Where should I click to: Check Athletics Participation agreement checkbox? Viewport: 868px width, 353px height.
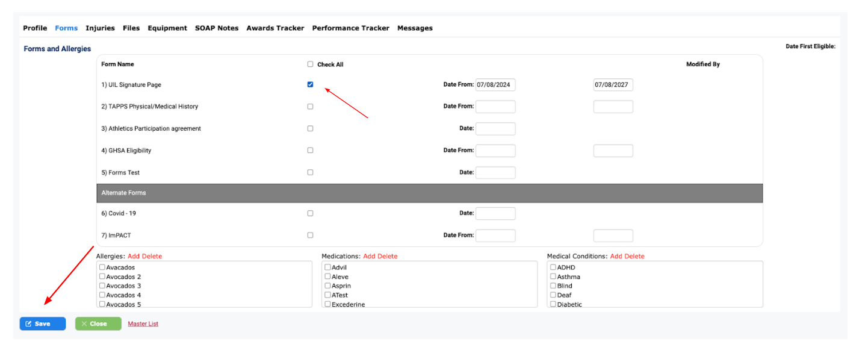311,128
